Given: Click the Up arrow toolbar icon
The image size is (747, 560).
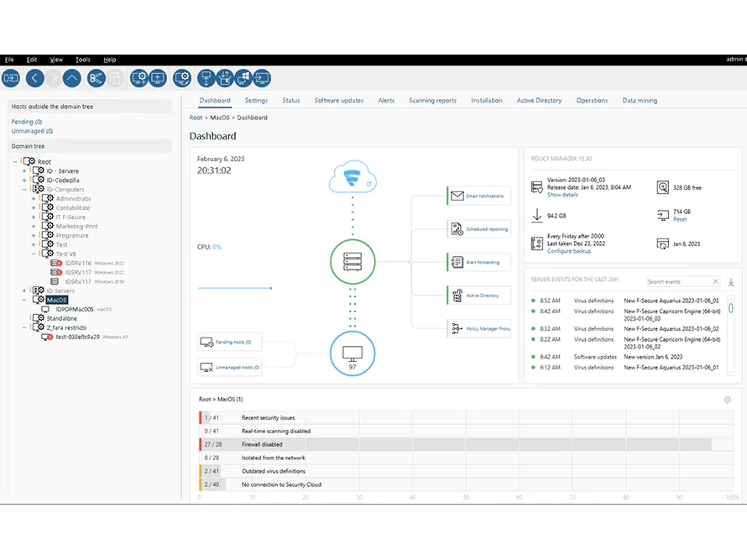Looking at the screenshot, I should 72,78.
